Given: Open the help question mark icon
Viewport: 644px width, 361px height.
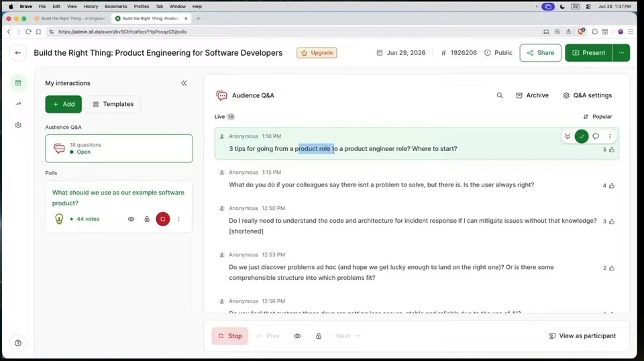Looking at the screenshot, I should coord(18,343).
